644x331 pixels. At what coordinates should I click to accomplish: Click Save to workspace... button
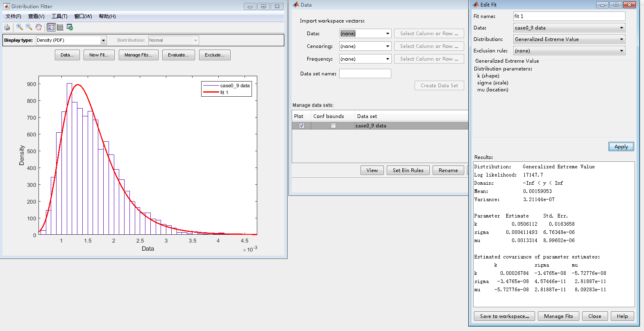pyautogui.click(x=504, y=316)
